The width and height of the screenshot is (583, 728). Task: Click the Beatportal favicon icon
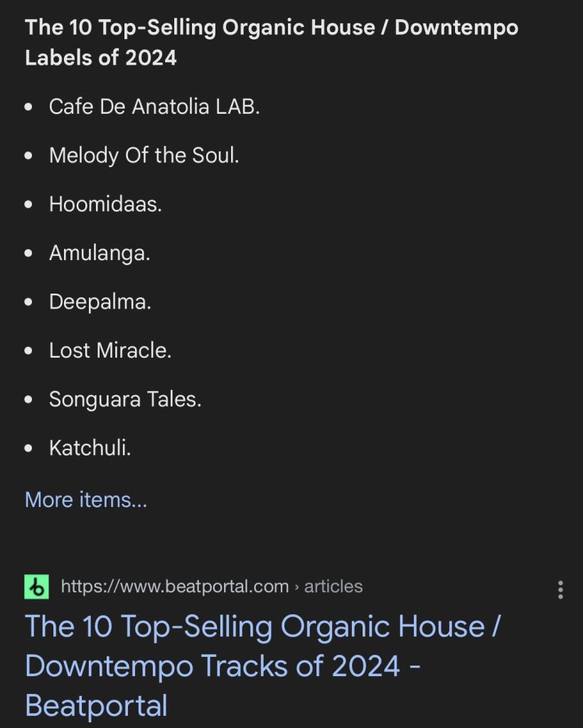tap(37, 587)
